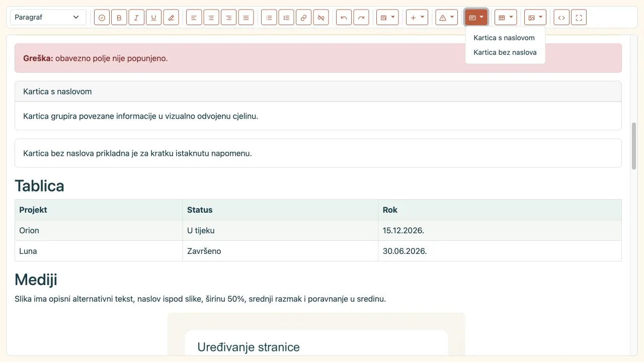Expand the dropdown left of the plus dropdown

click(387, 18)
